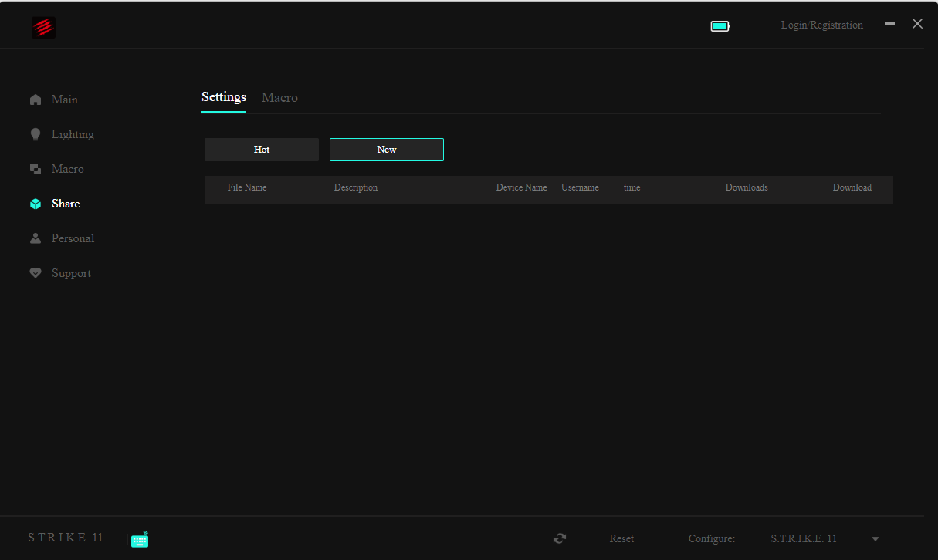Viewport: 938px width, 560px height.
Task: Show Hot shared files
Action: click(x=262, y=150)
